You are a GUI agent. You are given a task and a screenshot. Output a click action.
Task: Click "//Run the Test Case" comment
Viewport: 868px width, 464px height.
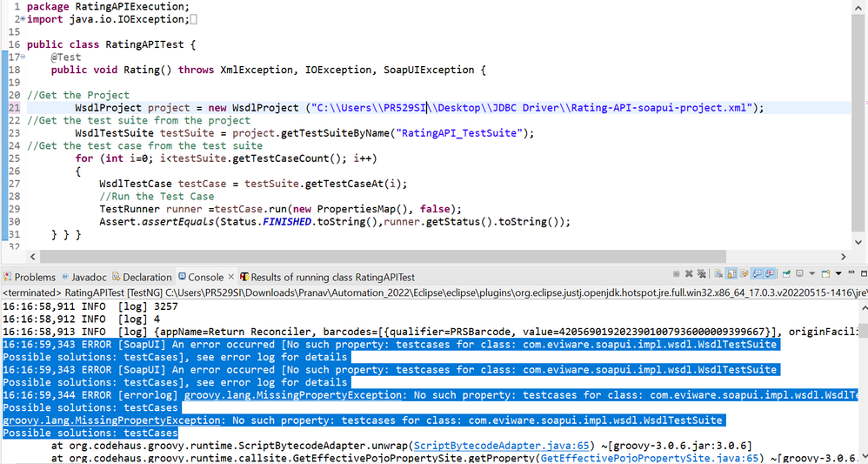pyautogui.click(x=157, y=196)
